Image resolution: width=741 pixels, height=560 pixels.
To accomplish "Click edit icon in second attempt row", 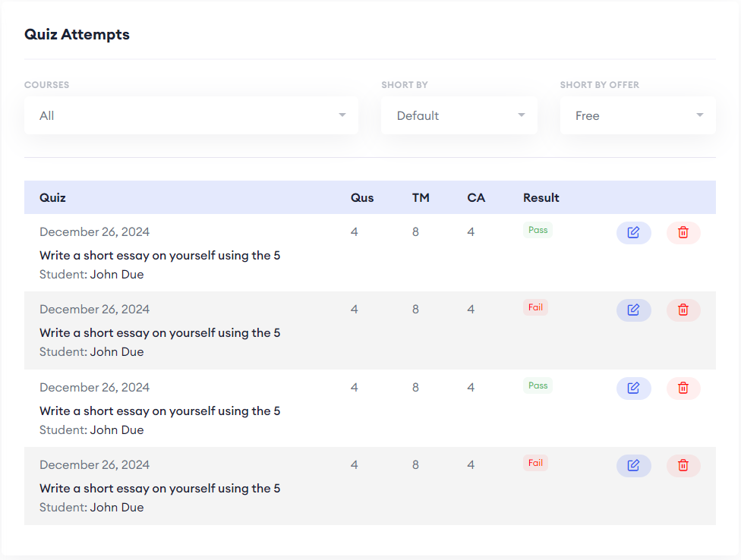I will tap(633, 310).
